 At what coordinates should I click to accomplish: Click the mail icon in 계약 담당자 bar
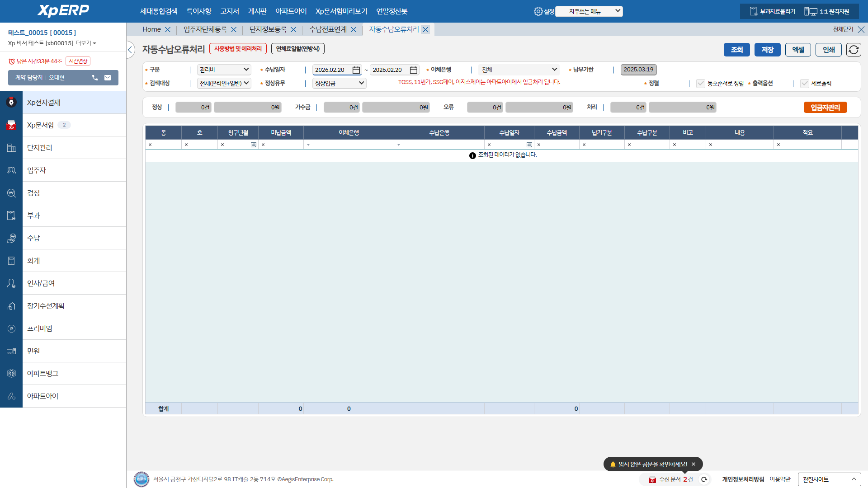(x=108, y=78)
